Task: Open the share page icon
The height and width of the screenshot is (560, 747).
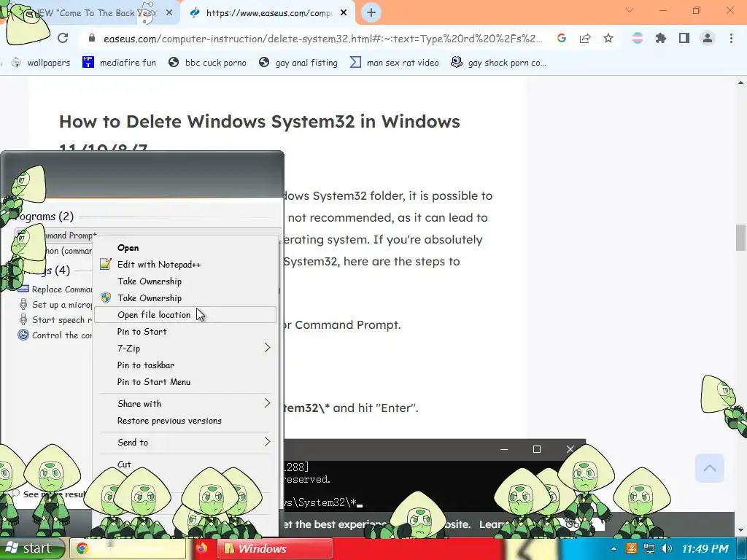Action: (585, 38)
